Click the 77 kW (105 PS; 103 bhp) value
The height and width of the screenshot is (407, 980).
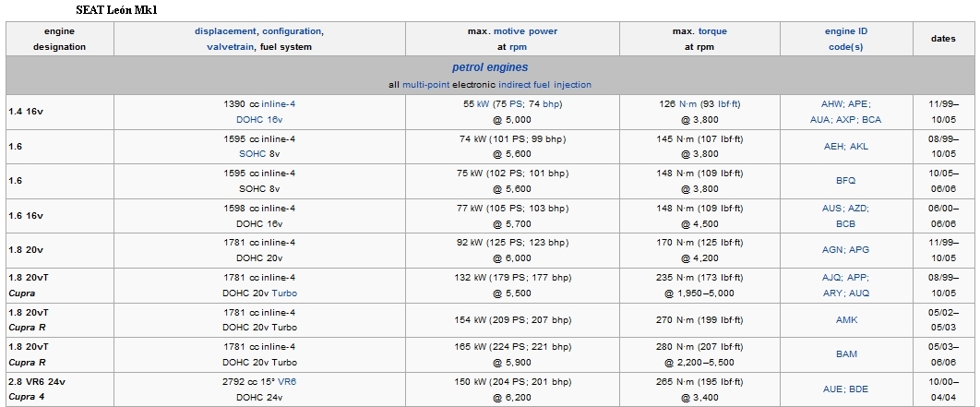click(x=512, y=209)
